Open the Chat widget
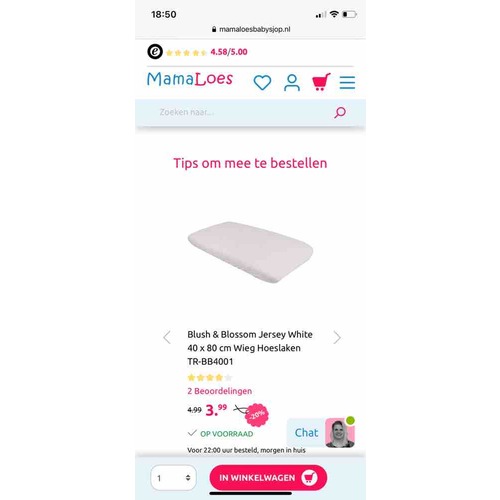 [x=321, y=432]
